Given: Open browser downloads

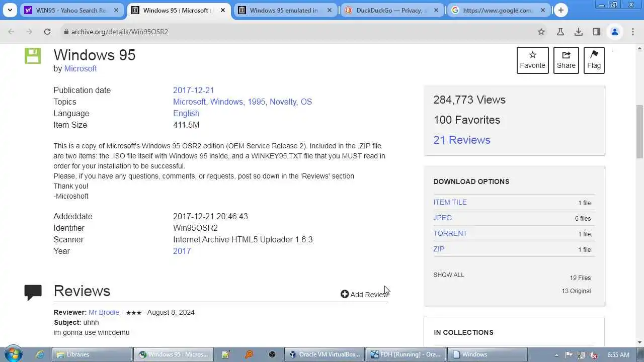Looking at the screenshot, I should (579, 32).
